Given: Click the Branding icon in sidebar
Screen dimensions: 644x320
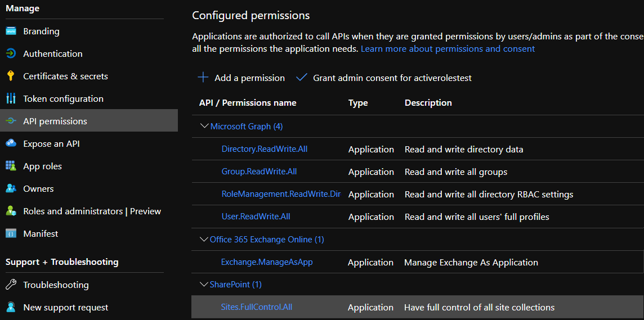Looking at the screenshot, I should (11, 31).
